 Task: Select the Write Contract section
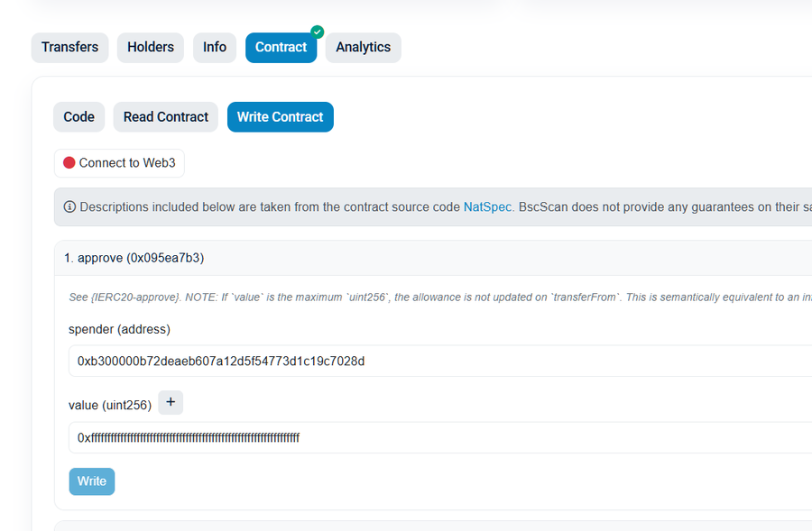281,117
